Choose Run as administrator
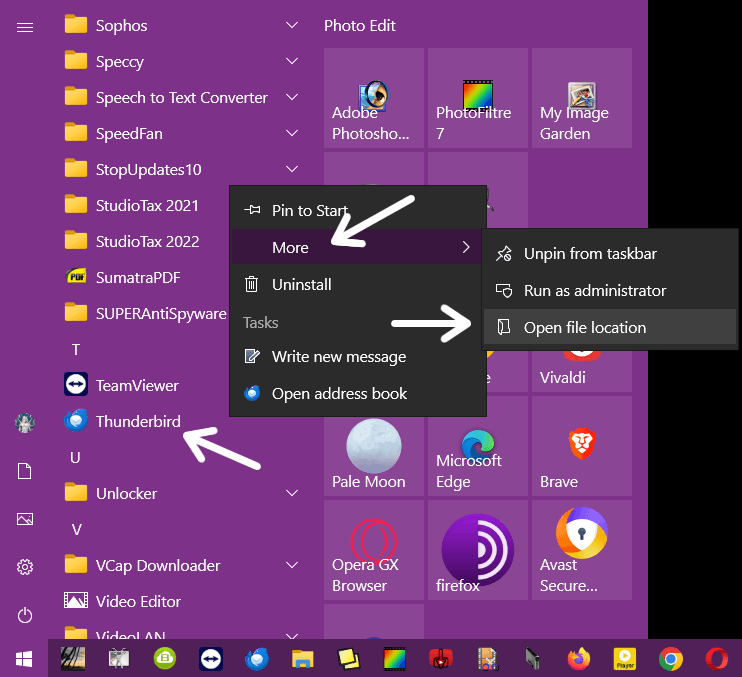 click(610, 290)
